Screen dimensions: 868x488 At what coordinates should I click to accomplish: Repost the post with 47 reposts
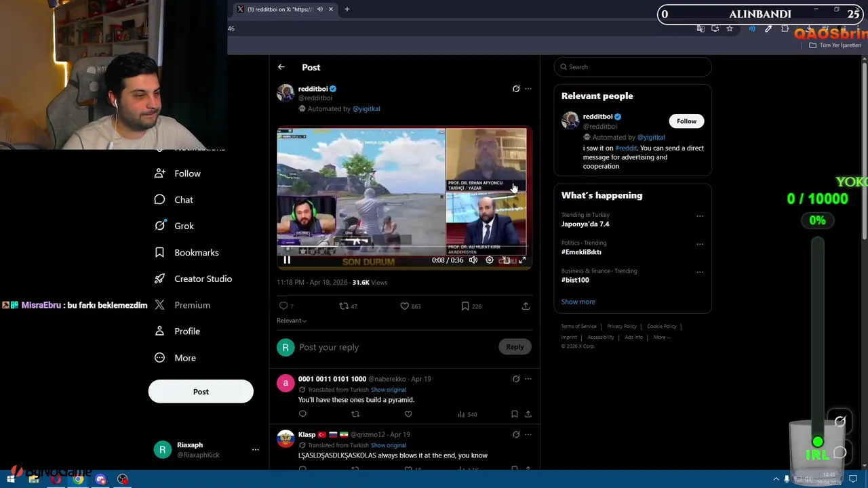pos(348,306)
